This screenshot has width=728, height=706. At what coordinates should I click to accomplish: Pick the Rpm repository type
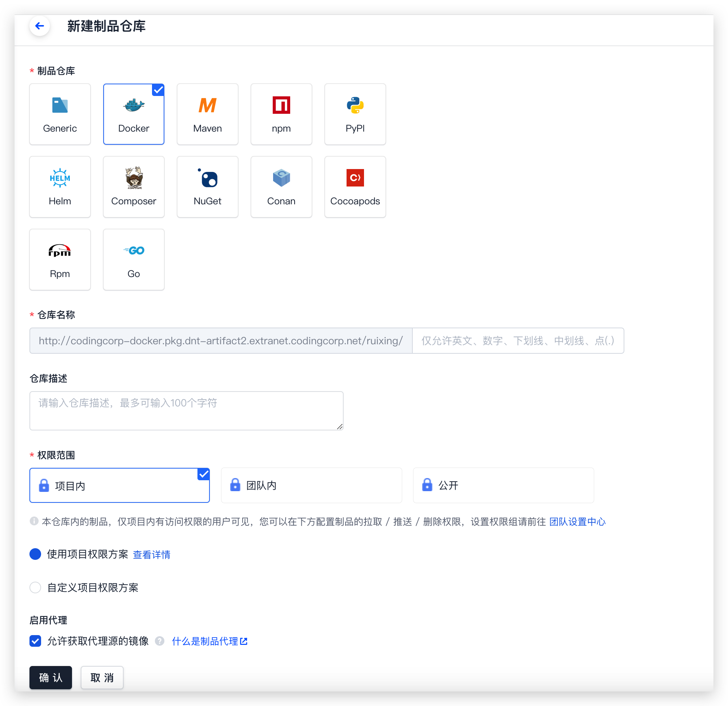coord(60,260)
